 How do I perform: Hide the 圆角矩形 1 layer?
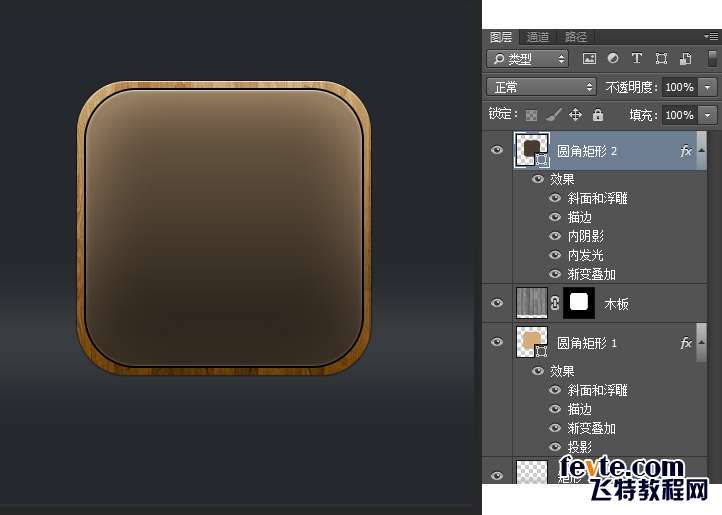pyautogui.click(x=497, y=342)
